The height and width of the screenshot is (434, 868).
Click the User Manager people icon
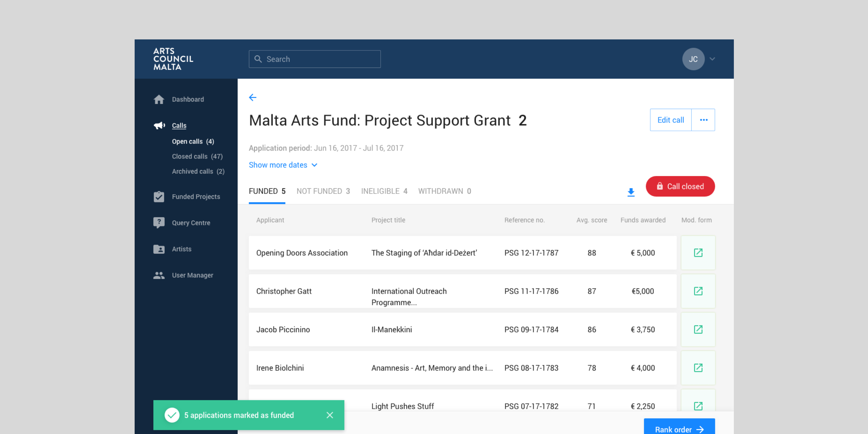tap(159, 275)
